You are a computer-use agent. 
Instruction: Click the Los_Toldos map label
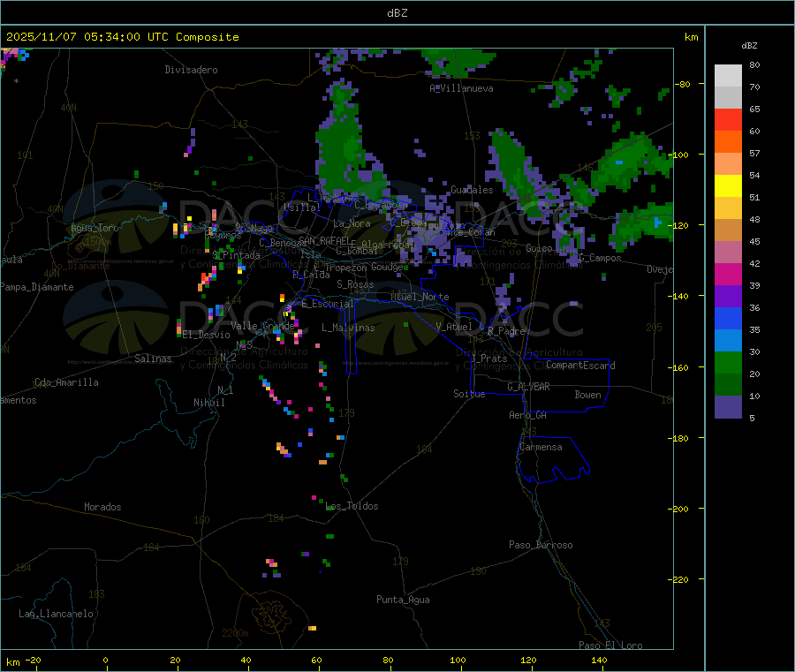tap(352, 506)
